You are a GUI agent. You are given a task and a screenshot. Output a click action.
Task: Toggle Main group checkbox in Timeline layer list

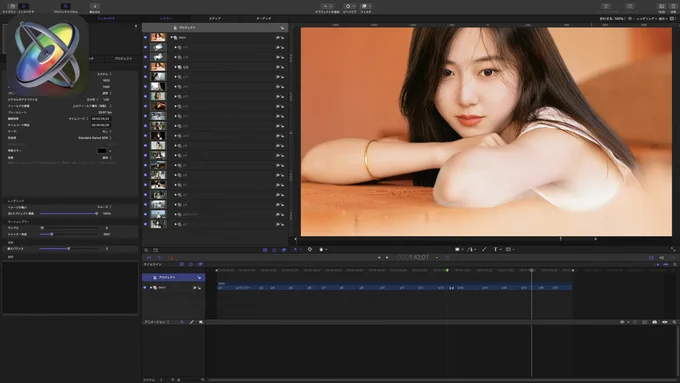pyautogui.click(x=145, y=288)
